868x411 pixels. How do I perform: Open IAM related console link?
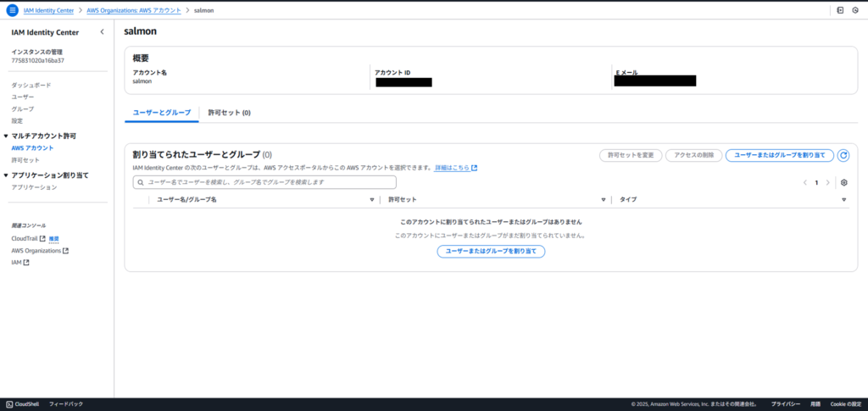pos(16,263)
